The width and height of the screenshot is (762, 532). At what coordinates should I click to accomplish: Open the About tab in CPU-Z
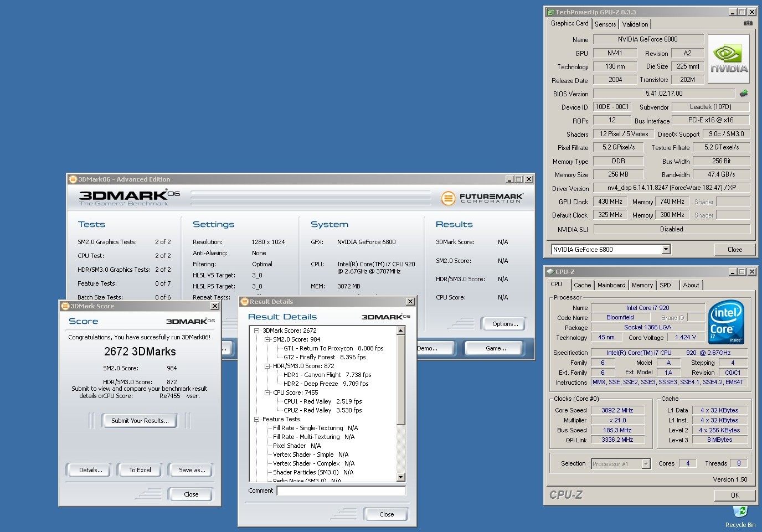[691, 285]
